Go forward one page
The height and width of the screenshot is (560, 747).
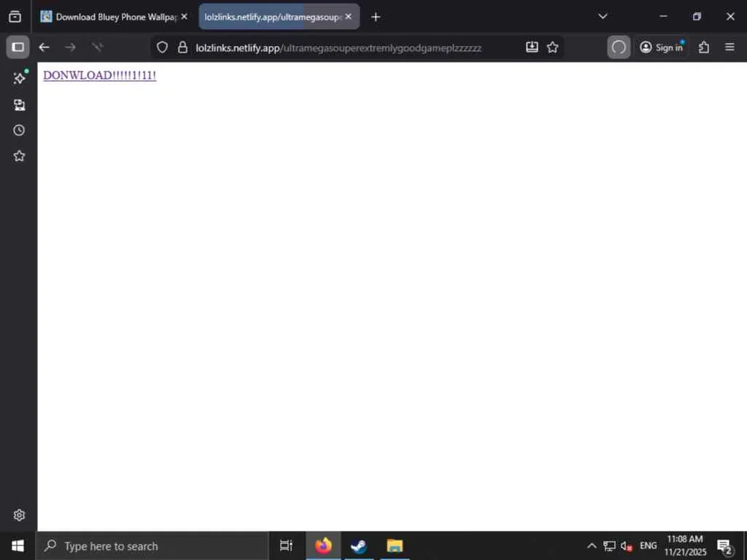tap(70, 47)
